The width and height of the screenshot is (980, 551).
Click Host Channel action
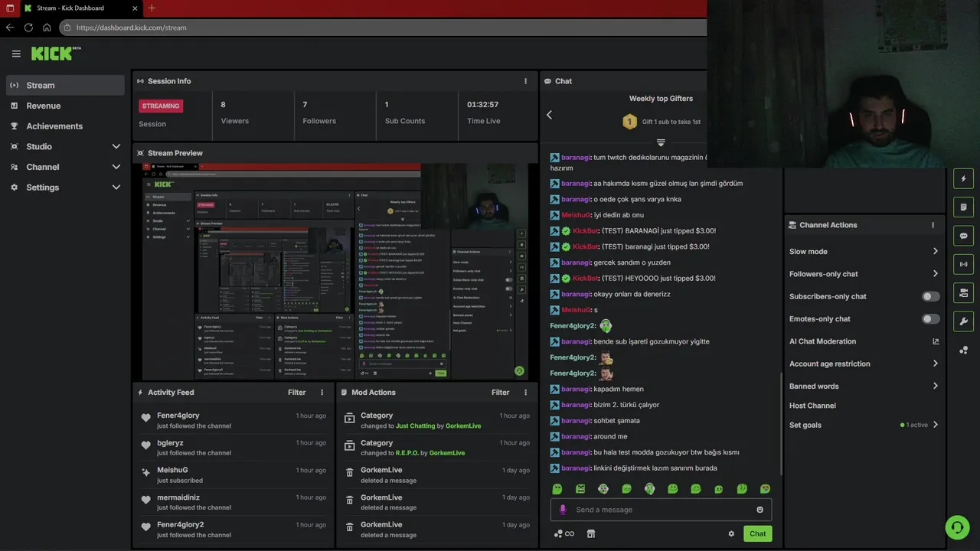point(812,406)
